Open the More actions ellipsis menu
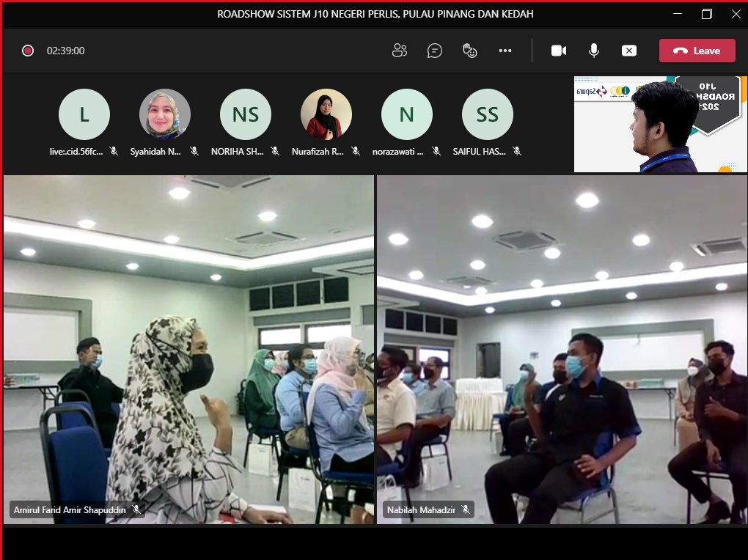 pyautogui.click(x=505, y=50)
